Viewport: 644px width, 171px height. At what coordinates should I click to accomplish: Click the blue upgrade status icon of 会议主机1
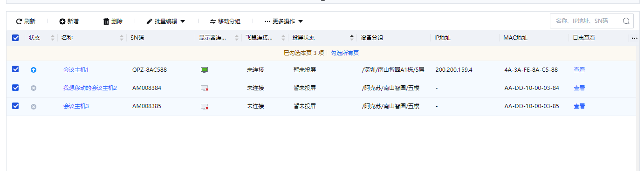(34, 70)
